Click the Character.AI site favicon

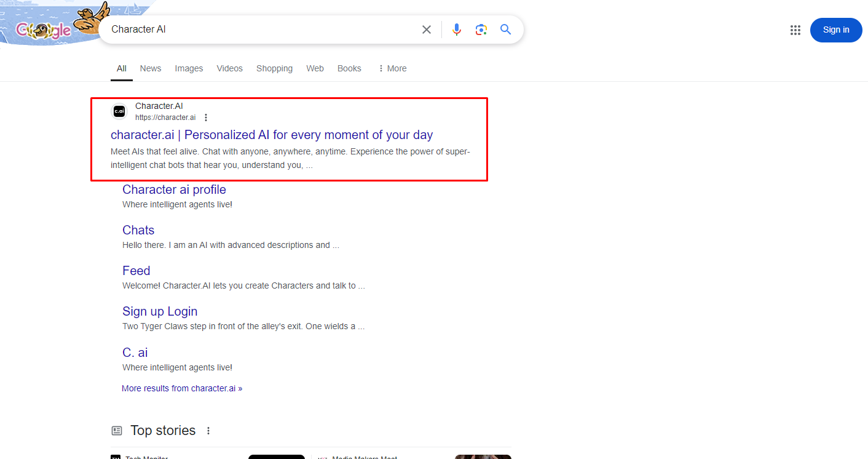pyautogui.click(x=119, y=111)
